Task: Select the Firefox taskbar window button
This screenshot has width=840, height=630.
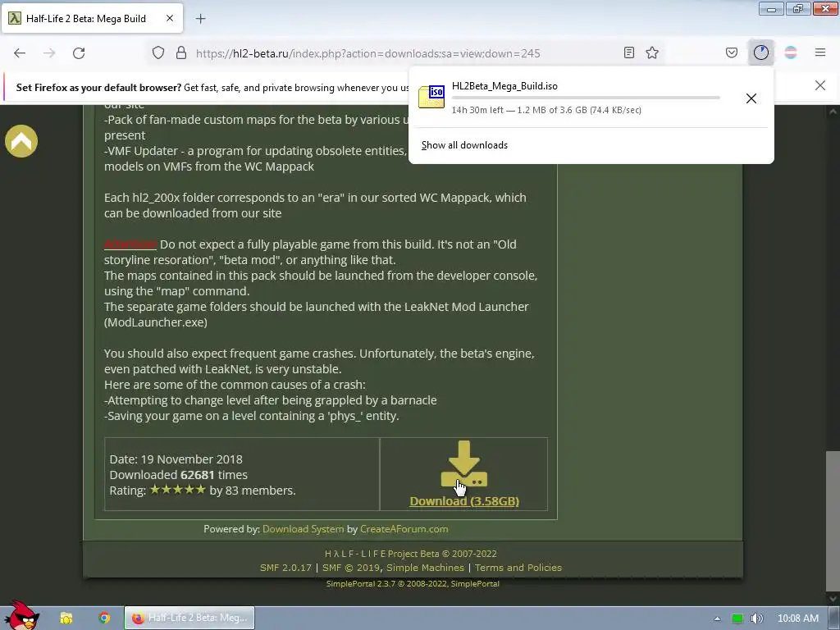Action: (x=189, y=618)
